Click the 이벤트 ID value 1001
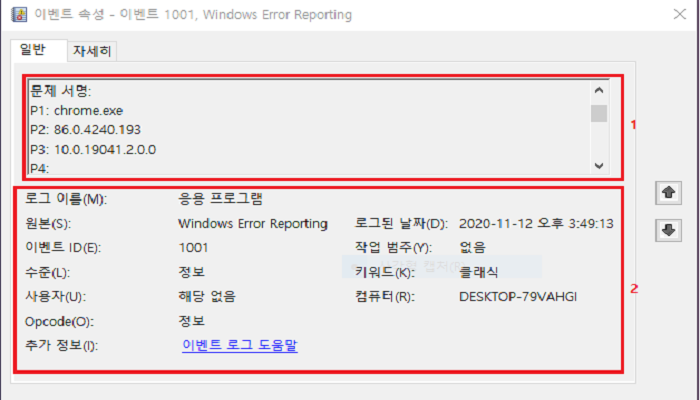700x400 pixels. pyautogui.click(x=193, y=247)
